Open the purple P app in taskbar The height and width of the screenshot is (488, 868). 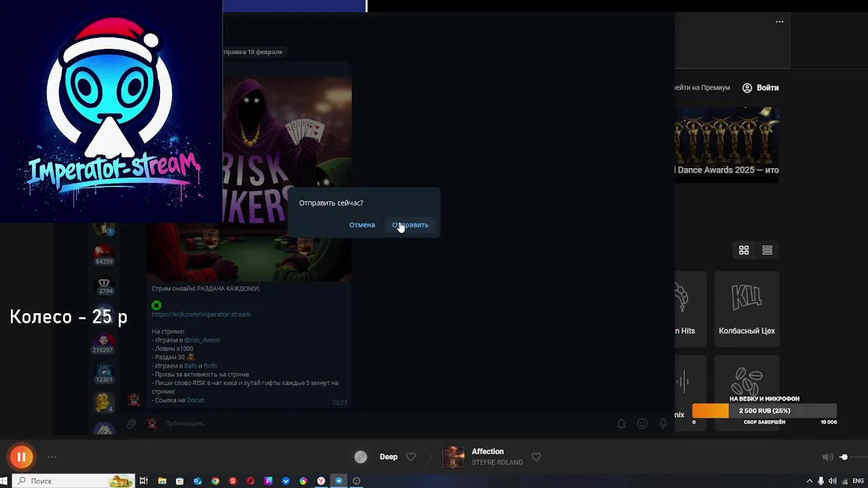click(x=269, y=481)
